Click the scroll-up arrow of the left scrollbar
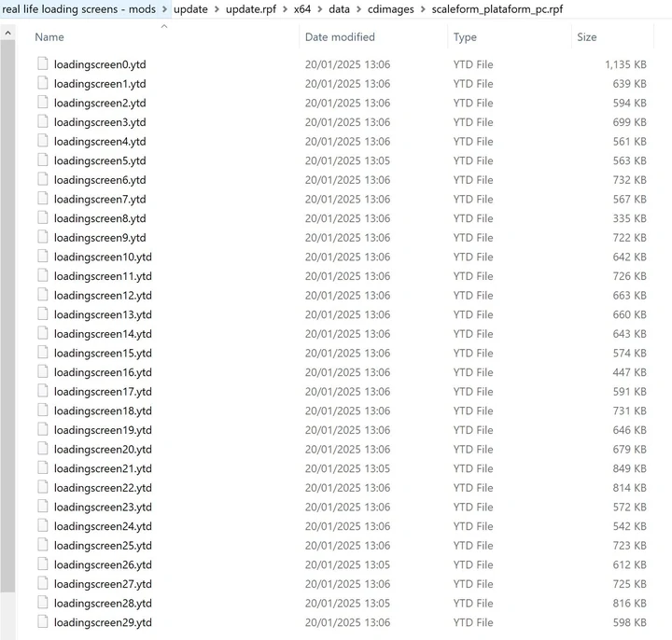This screenshot has width=672, height=640. tap(7, 33)
